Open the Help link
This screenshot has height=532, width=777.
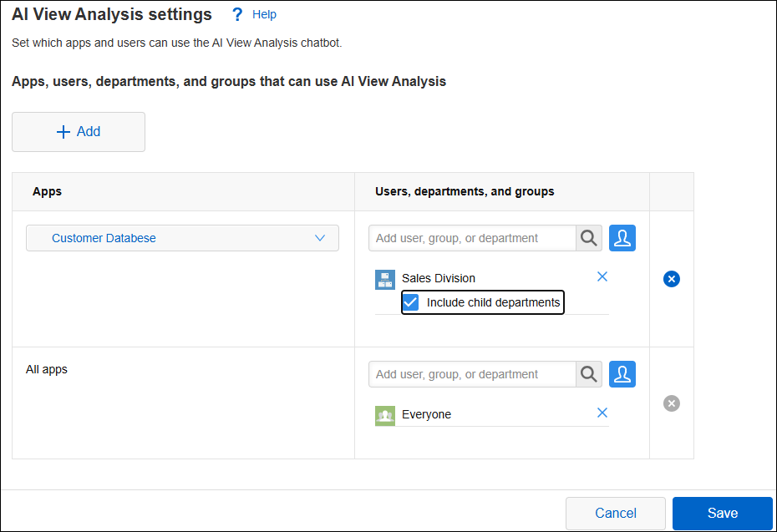(263, 14)
